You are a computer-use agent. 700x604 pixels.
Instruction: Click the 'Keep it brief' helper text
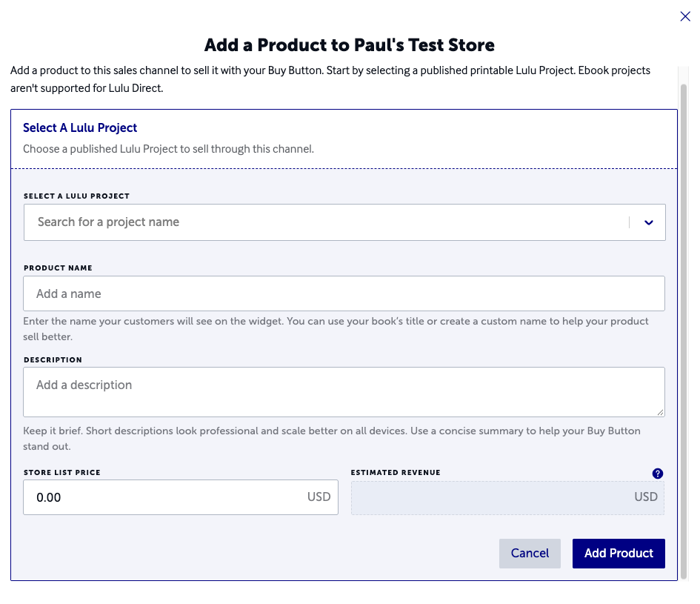[x=332, y=439]
